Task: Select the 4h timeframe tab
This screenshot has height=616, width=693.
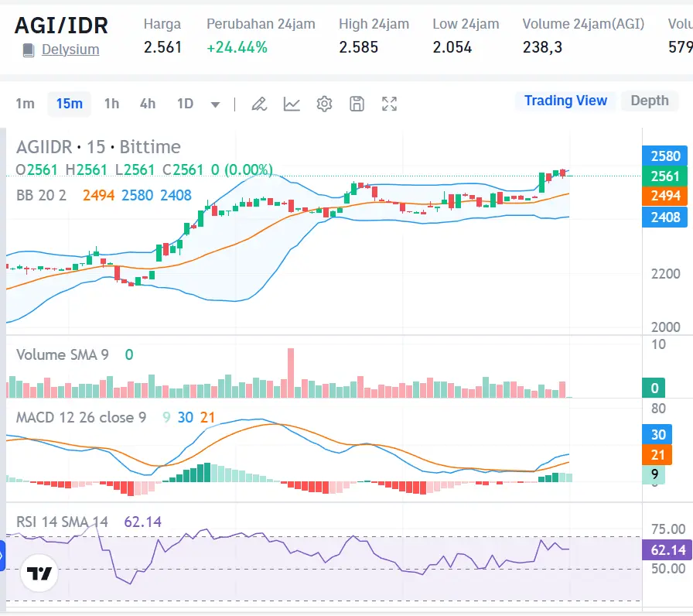Action: [148, 103]
